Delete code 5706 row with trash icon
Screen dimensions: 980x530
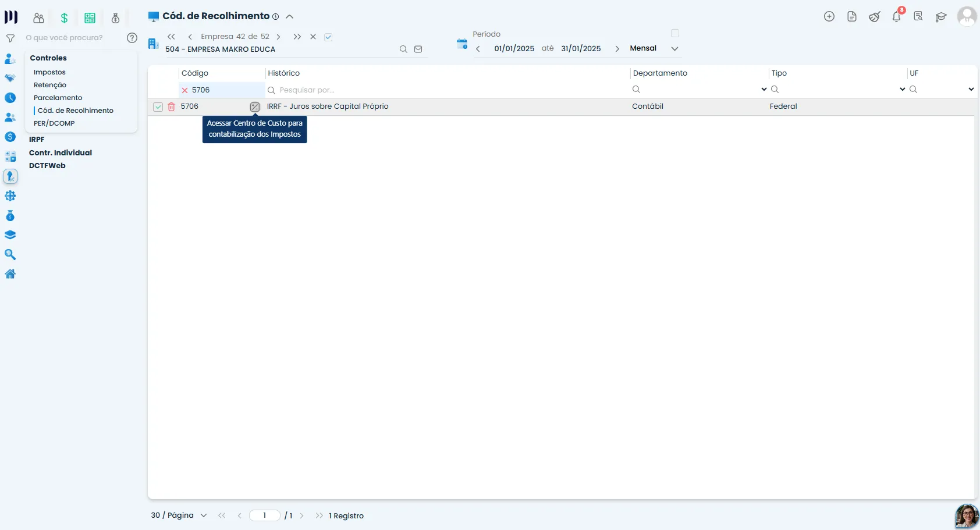171,107
